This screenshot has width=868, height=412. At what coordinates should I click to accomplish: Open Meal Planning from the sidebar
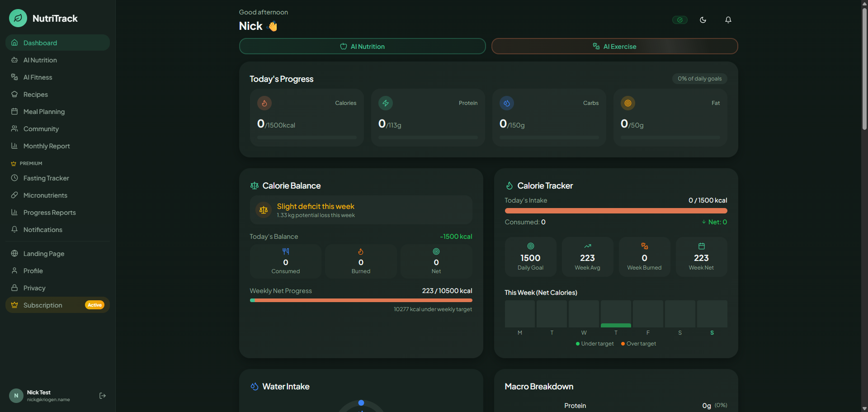click(x=44, y=112)
